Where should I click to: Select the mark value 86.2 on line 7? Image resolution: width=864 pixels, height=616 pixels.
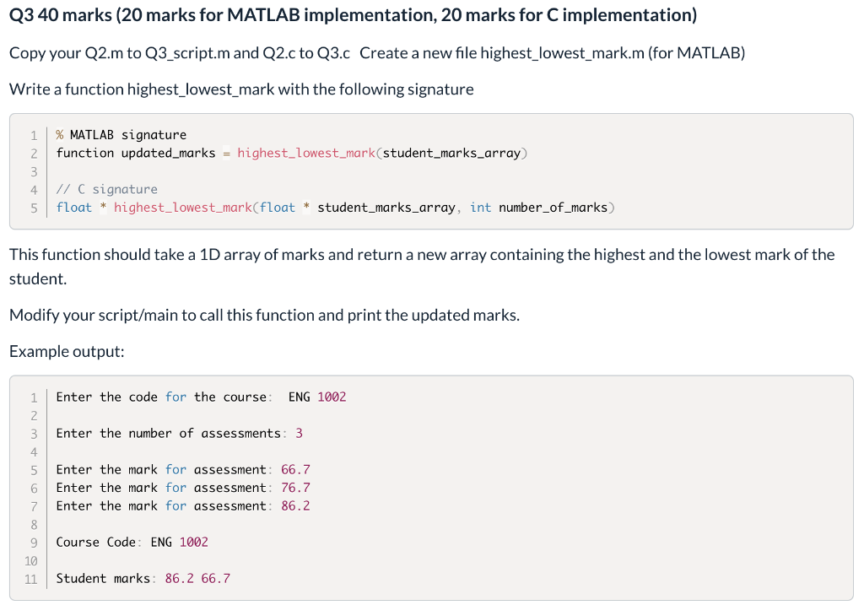(x=296, y=505)
